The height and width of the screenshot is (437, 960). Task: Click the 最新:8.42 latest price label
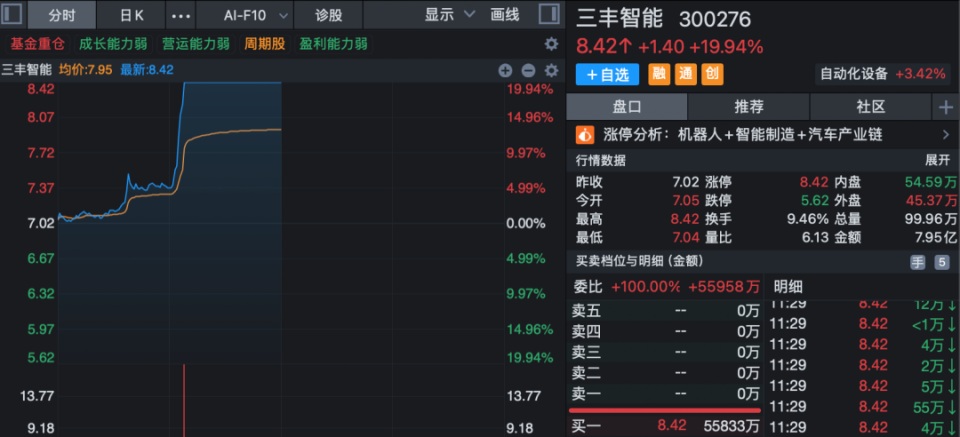147,70
